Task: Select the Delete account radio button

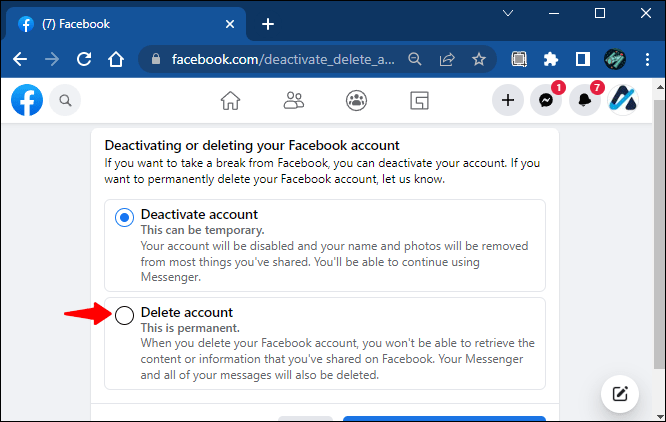Action: pyautogui.click(x=124, y=315)
